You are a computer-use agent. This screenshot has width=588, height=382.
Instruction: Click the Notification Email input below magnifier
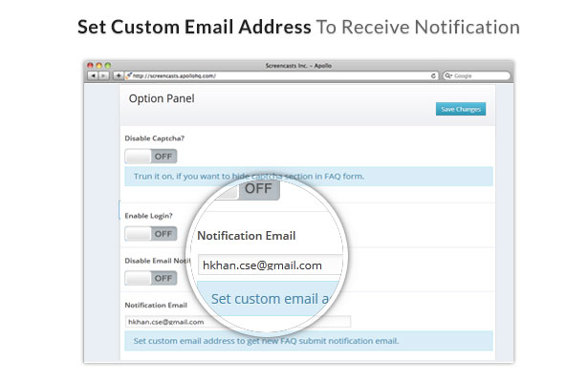coord(238,322)
